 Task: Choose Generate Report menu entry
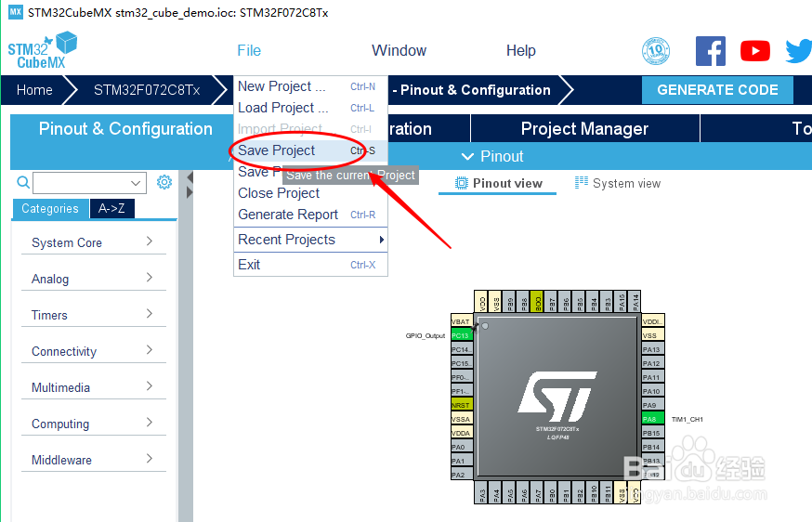point(310,215)
